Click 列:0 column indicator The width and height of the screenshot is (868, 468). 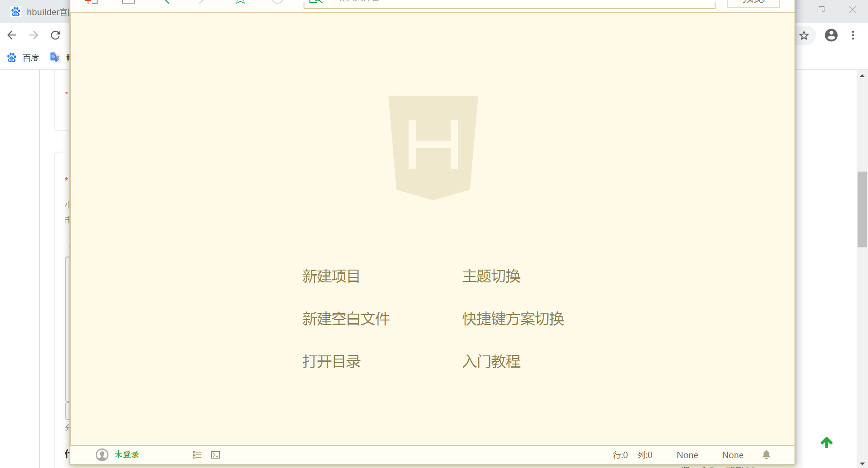(x=645, y=455)
